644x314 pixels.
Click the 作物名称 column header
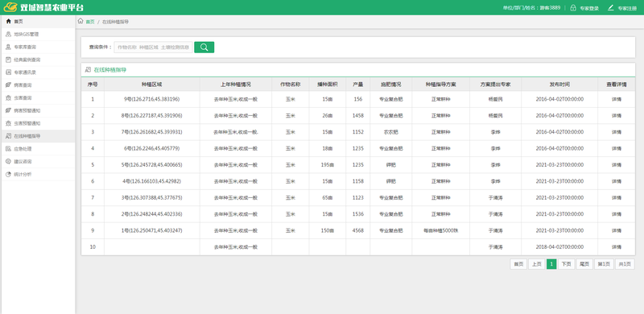tap(291, 85)
